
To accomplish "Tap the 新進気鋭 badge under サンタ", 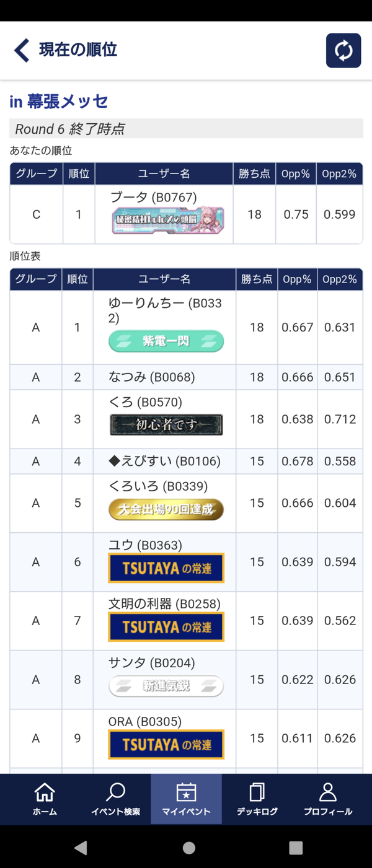I will coord(166,686).
